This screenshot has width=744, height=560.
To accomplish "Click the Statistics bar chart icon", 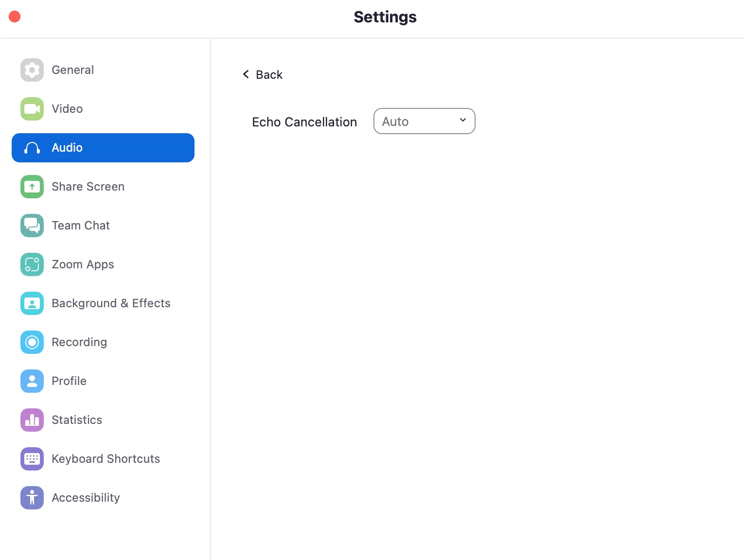I will coord(32,420).
